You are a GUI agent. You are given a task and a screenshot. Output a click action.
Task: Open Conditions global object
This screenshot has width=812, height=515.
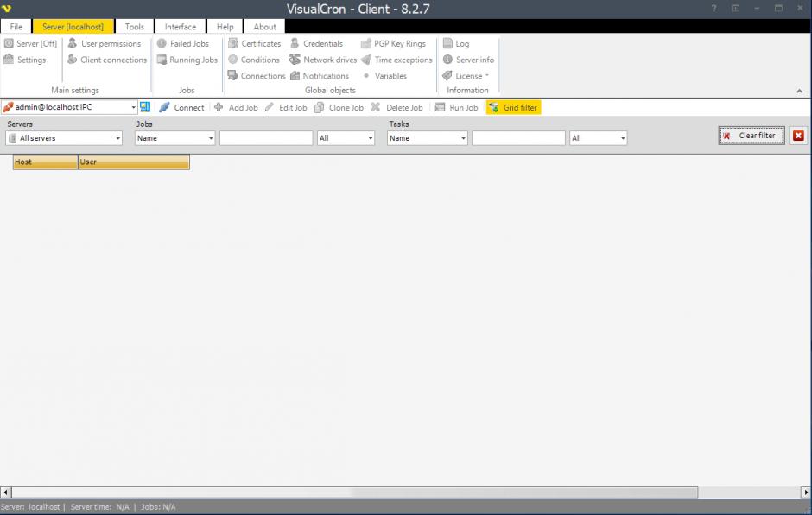(254, 60)
